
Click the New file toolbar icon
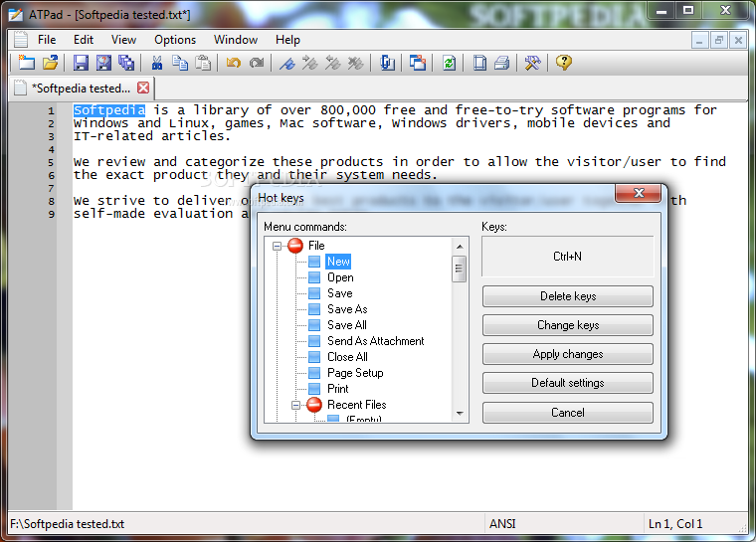click(27, 63)
